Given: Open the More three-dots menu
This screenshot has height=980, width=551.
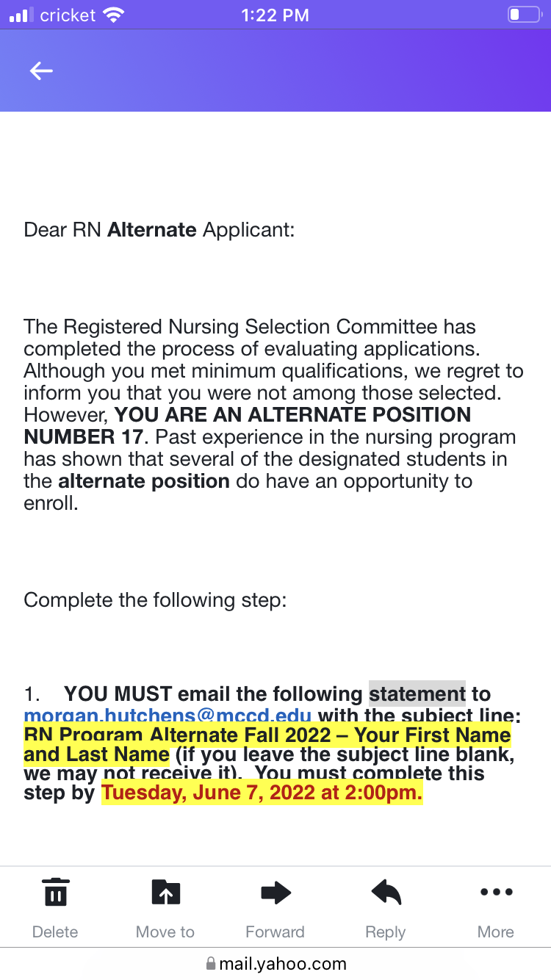Looking at the screenshot, I should click(x=496, y=893).
